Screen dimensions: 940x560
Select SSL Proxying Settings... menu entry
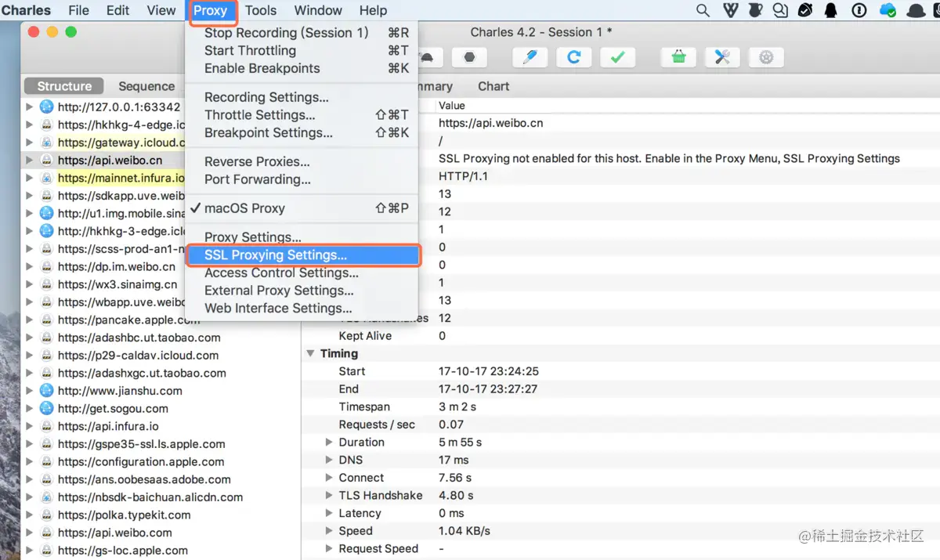point(302,255)
